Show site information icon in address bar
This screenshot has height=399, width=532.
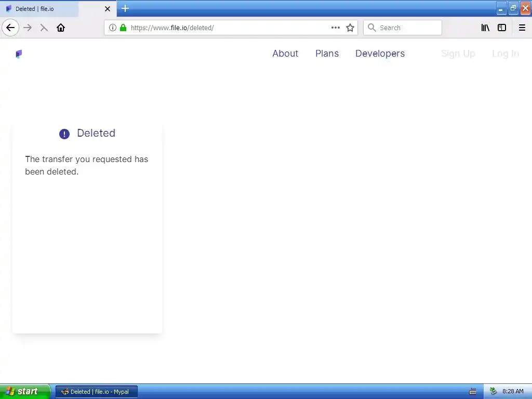tap(113, 28)
